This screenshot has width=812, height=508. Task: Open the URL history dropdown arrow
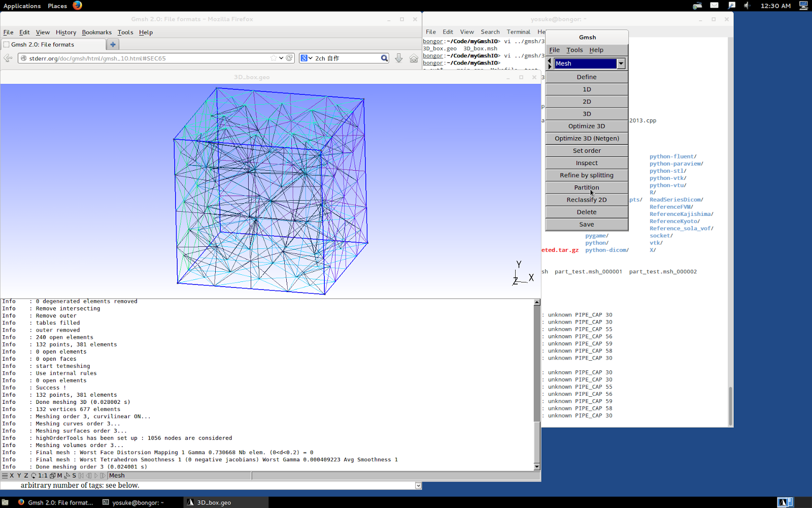281,58
